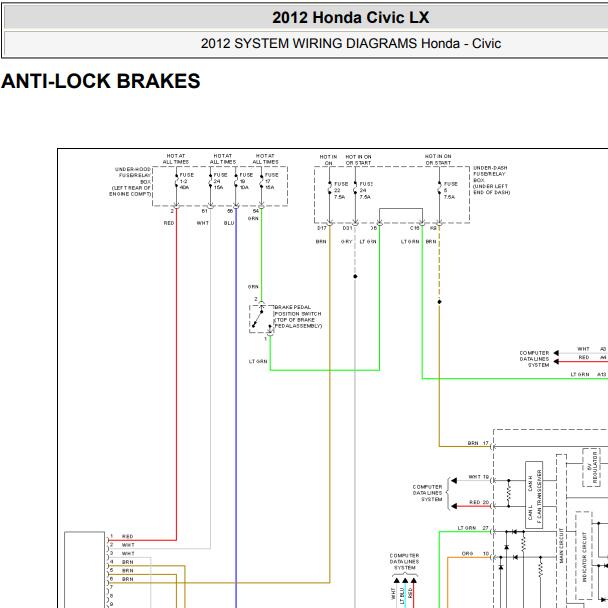The image size is (608, 608).
Task: Click the D31 terminal label
Action: pos(347,228)
